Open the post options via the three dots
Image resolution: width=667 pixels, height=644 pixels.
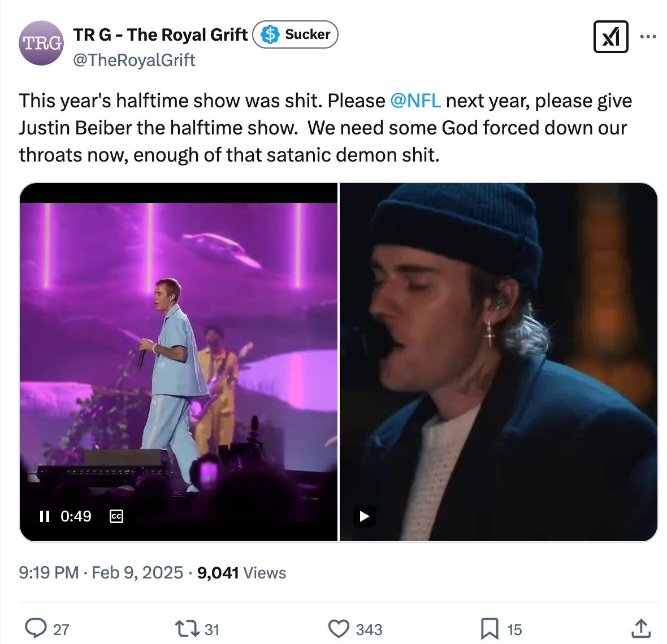pyautogui.click(x=649, y=36)
